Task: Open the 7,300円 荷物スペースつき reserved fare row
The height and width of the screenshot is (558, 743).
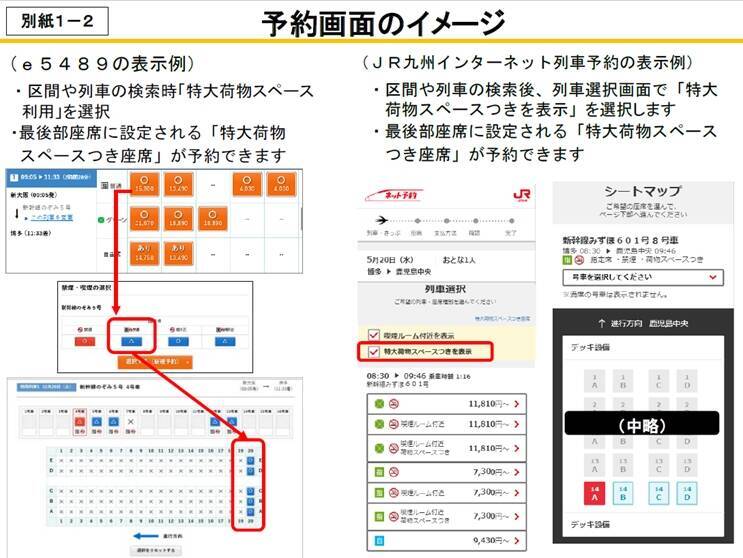Action: coord(447,516)
